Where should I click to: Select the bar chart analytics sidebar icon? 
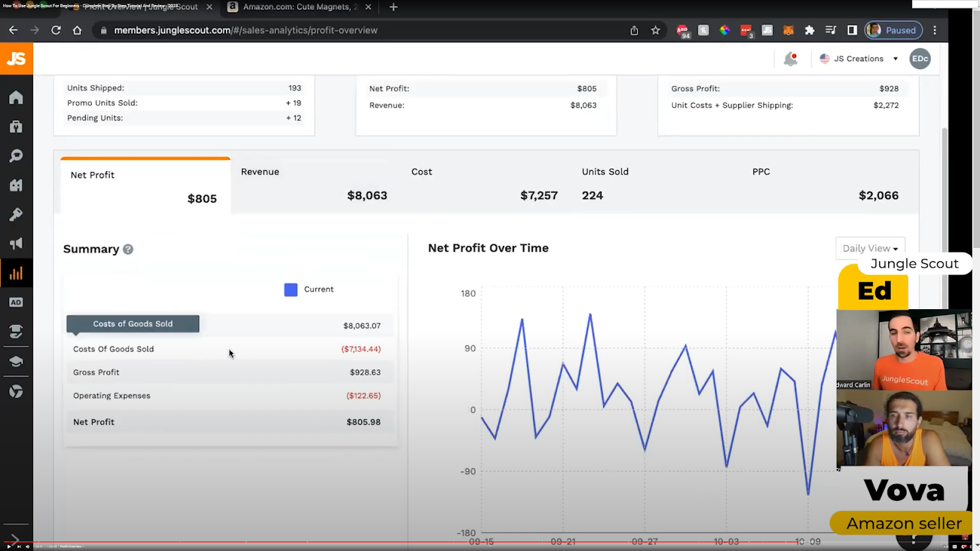[16, 273]
